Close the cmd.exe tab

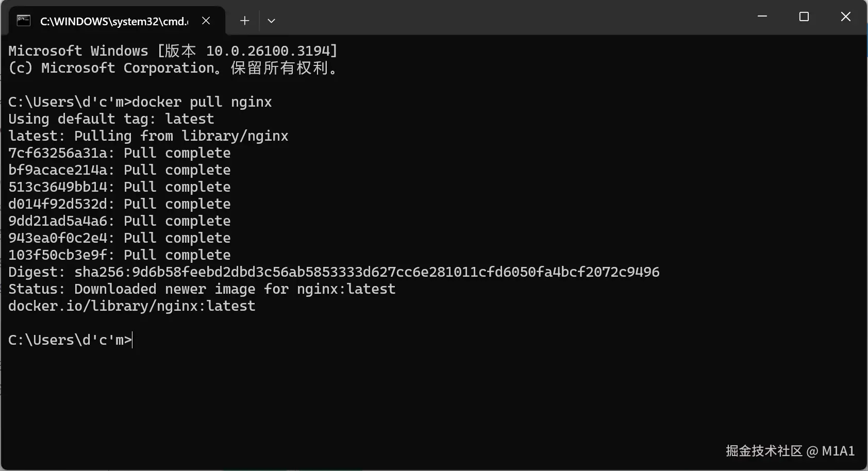[206, 21]
